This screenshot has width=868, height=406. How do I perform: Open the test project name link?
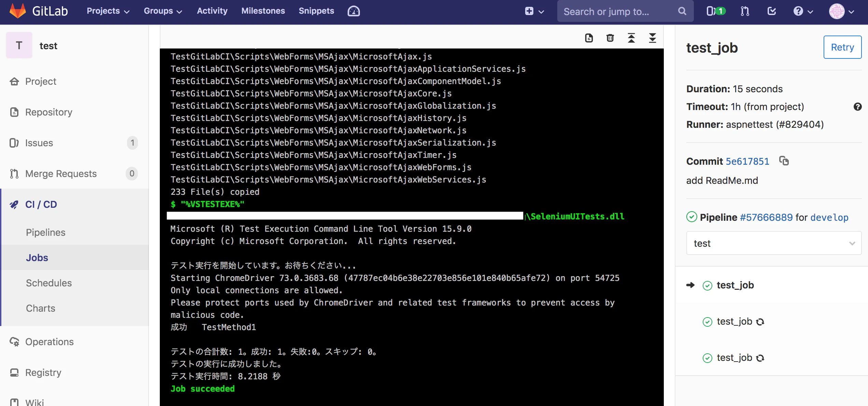click(48, 46)
